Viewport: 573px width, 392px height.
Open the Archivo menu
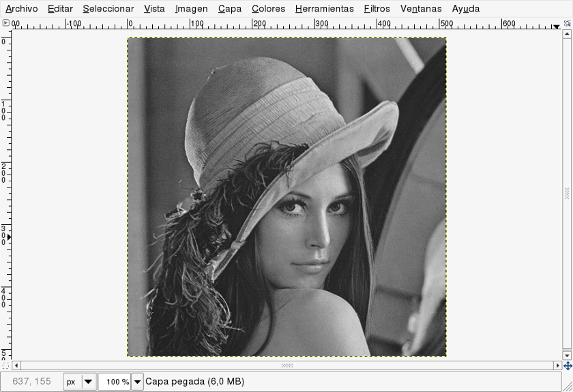(22, 8)
